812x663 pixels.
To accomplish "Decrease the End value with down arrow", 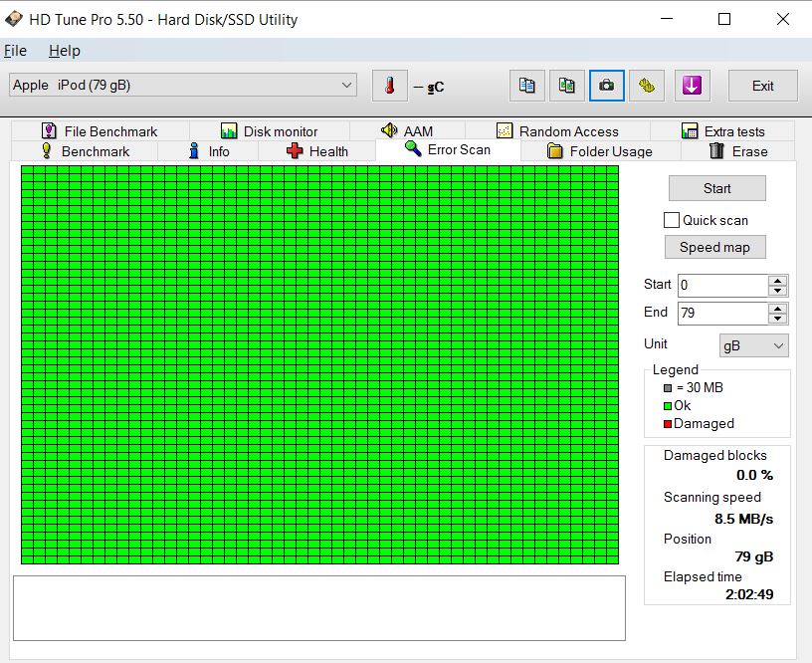I will (777, 319).
